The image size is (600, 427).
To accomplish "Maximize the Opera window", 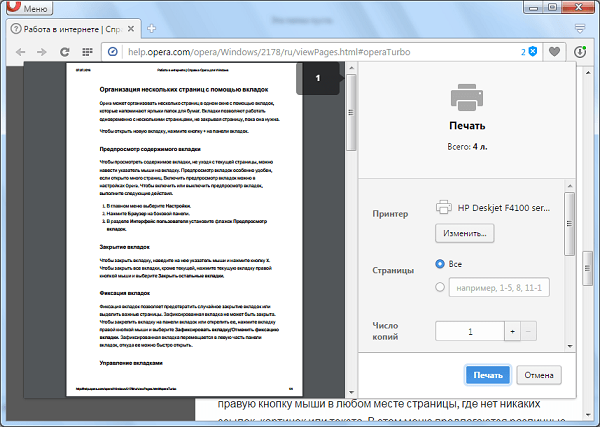I will coord(553,7).
